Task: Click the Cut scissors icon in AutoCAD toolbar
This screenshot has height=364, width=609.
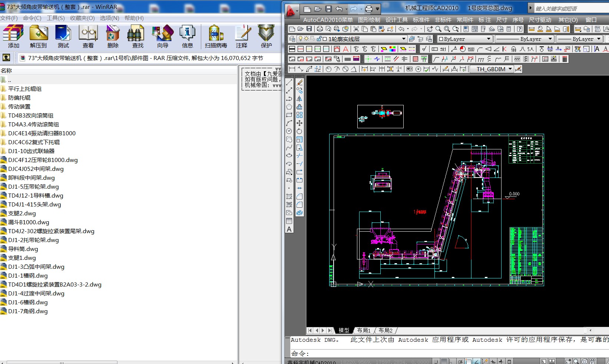Action: pos(356,29)
